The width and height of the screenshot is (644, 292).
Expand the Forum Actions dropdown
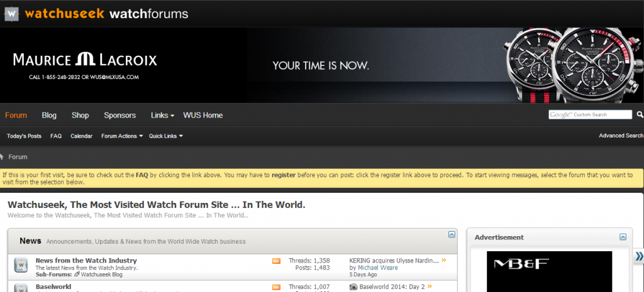[x=122, y=136]
